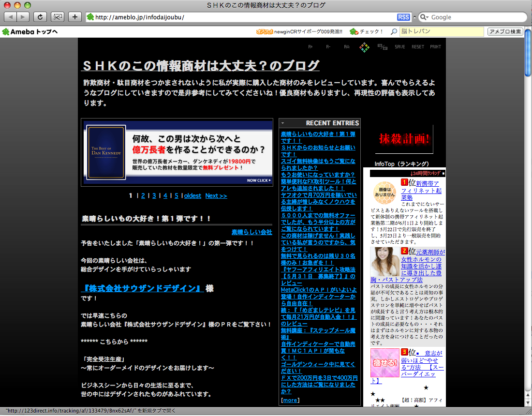Click the AA default font size icon
This screenshot has height=416, width=532.
346,47
